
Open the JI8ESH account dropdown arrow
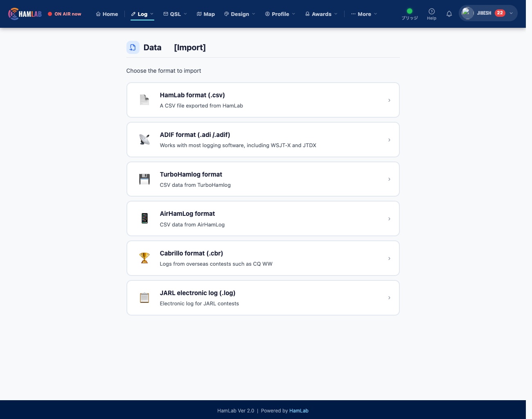pos(511,13)
